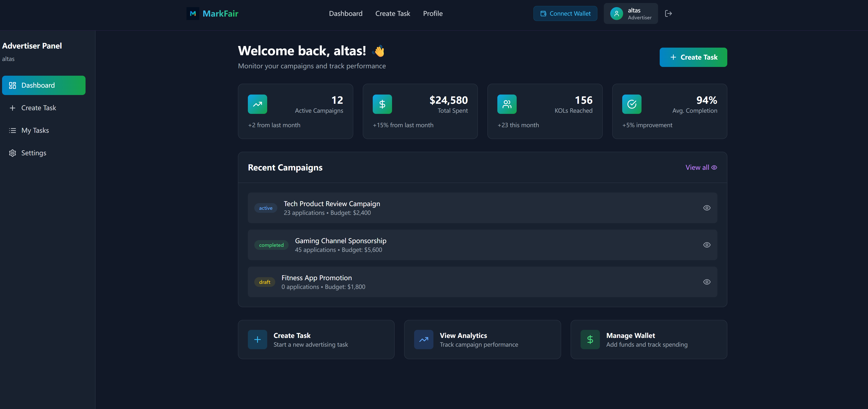Follow the View all campaigns link
The image size is (868, 409).
point(701,167)
